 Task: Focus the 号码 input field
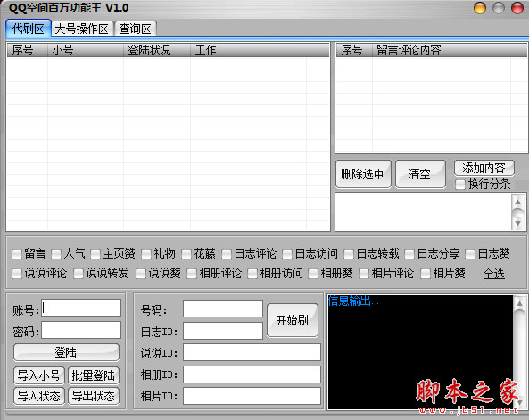pos(223,309)
